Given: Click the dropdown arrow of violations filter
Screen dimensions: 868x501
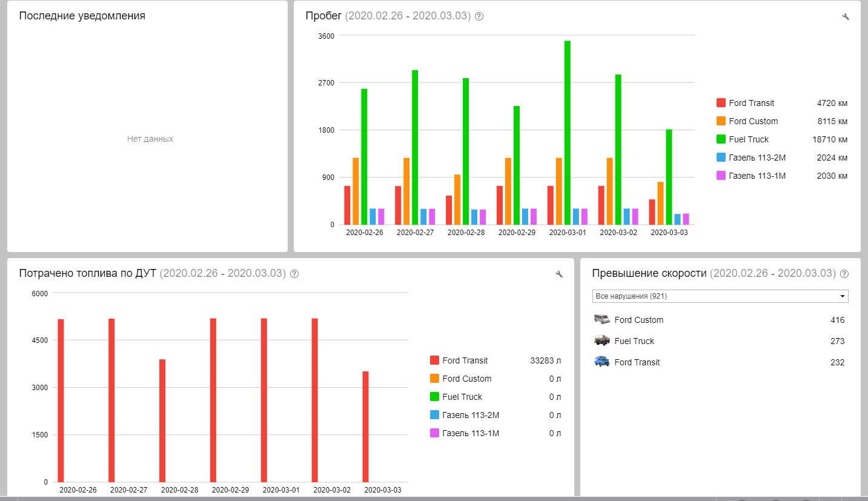Looking at the screenshot, I should [842, 296].
